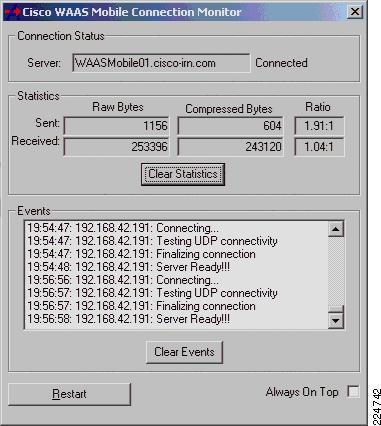The height and width of the screenshot is (426, 381).
Task: Click the Server: label
Action: point(44,63)
